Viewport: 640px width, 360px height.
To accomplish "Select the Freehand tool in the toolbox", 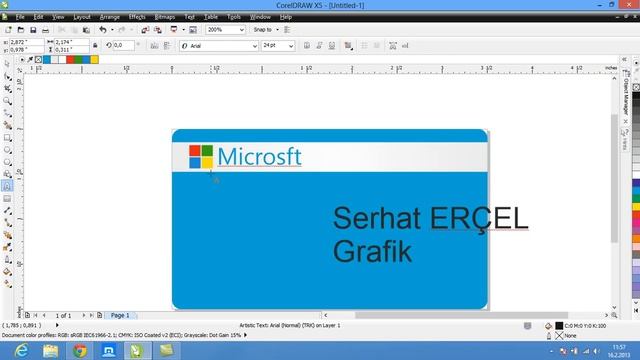I will click(7, 113).
